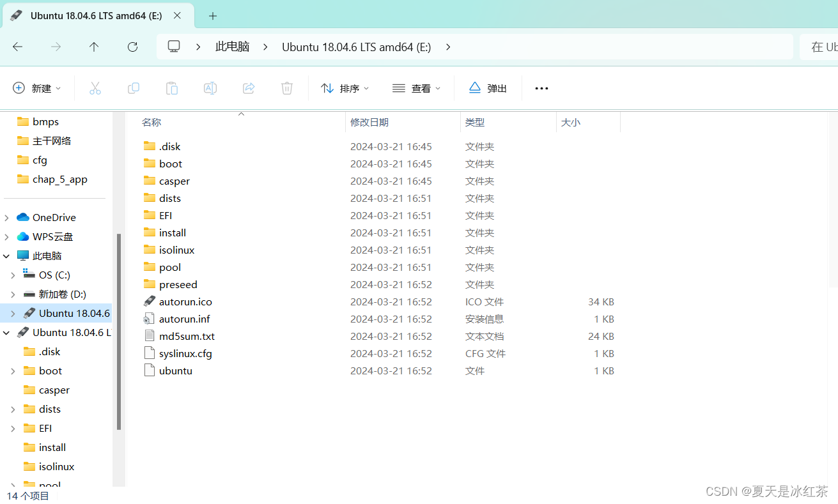Click the Cut scissors icon
Viewport: 838px width, 504px height.
[95, 88]
